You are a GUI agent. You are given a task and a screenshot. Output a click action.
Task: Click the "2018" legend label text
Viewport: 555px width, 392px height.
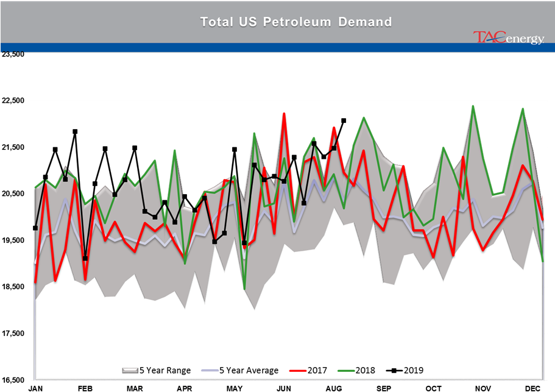click(x=366, y=370)
